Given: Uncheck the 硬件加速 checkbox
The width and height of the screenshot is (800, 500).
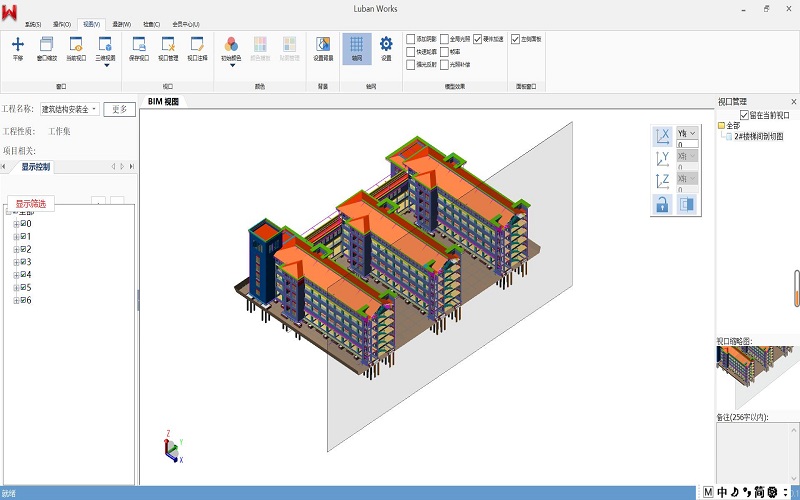Looking at the screenshot, I should click(478, 39).
